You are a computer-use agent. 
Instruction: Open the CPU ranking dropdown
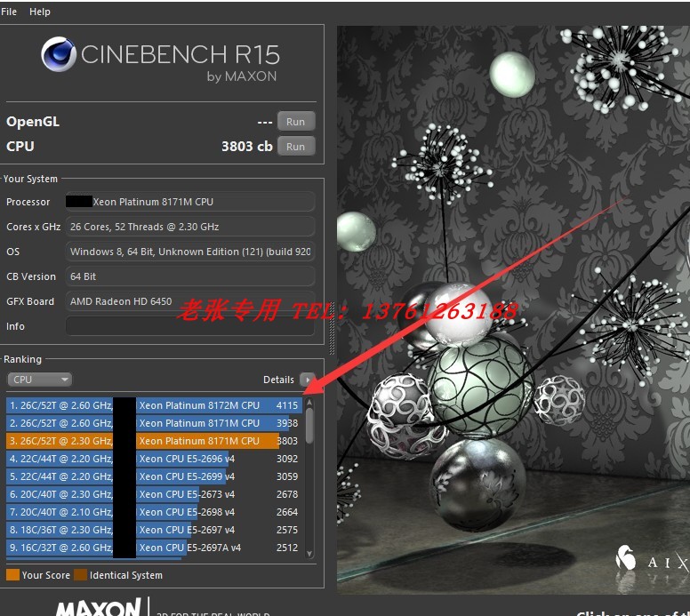coord(40,380)
